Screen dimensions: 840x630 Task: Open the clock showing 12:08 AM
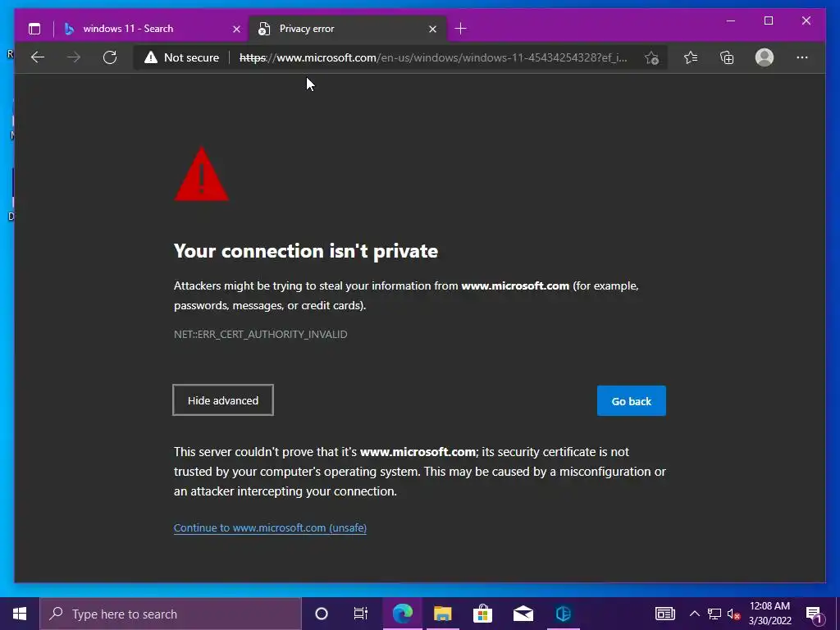[x=769, y=614]
